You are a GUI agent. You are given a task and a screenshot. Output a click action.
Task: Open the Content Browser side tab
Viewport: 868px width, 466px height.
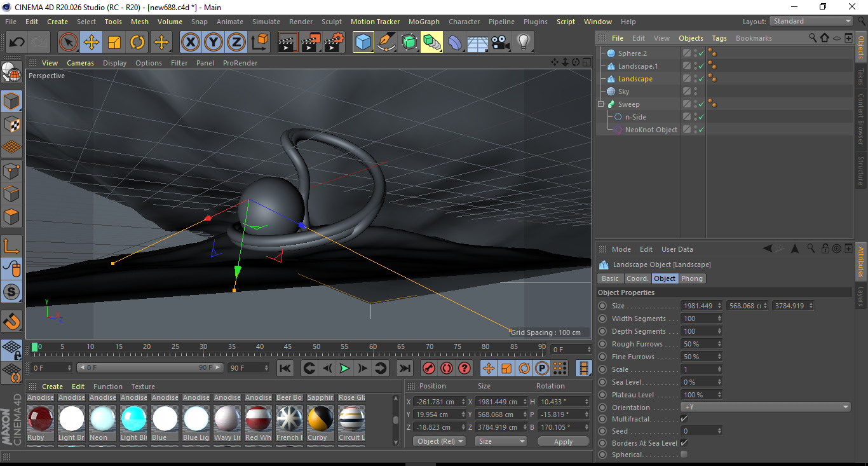(861, 120)
